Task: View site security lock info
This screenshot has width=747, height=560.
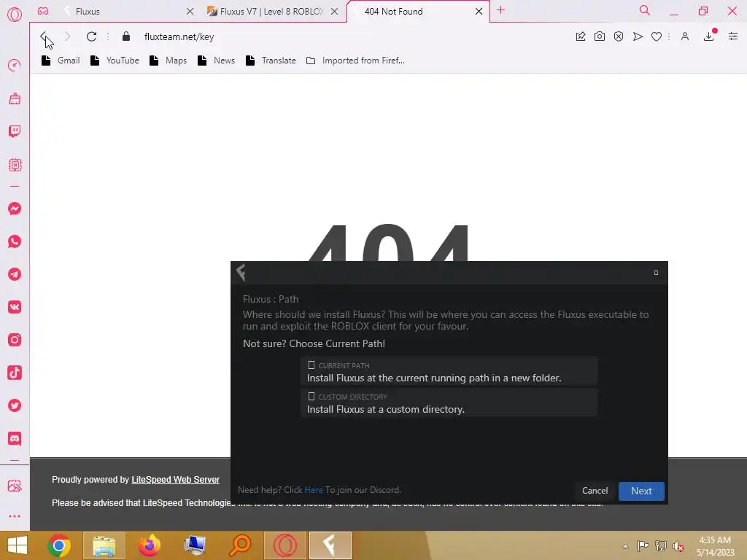Action: point(125,36)
